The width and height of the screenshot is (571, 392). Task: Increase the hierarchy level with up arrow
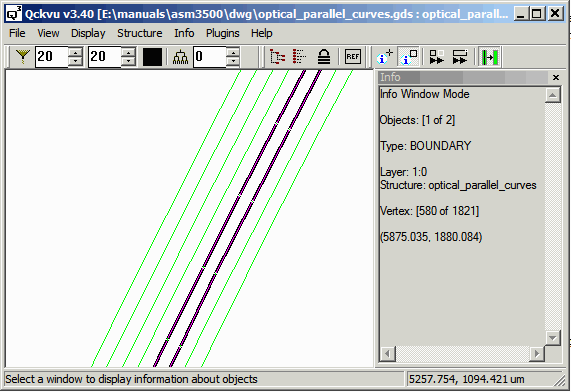(233, 52)
